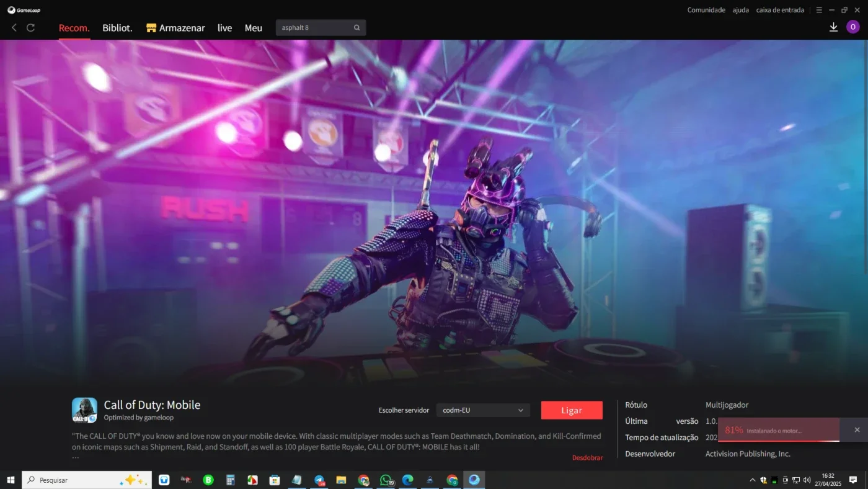This screenshot has height=489, width=868.
Task: Click the red Ligar button
Action: pos(572,410)
